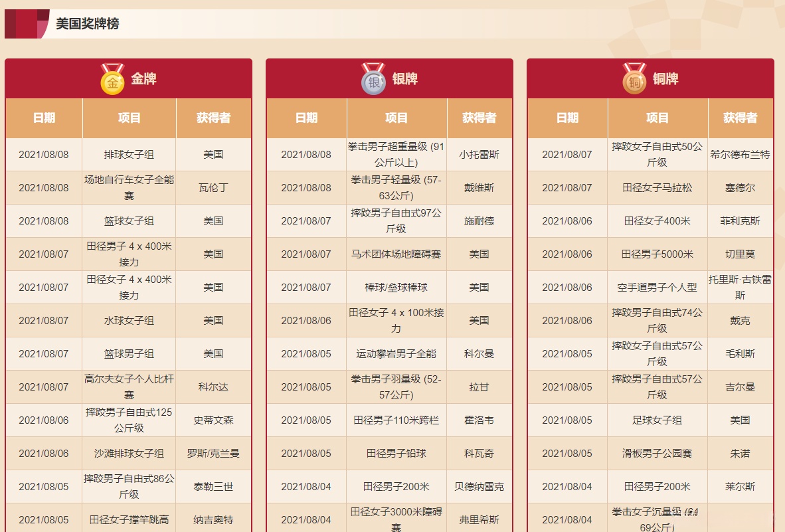The image size is (785, 532).
Task: Open the 运动攀岩男子全能 silver entry
Action: (396, 353)
